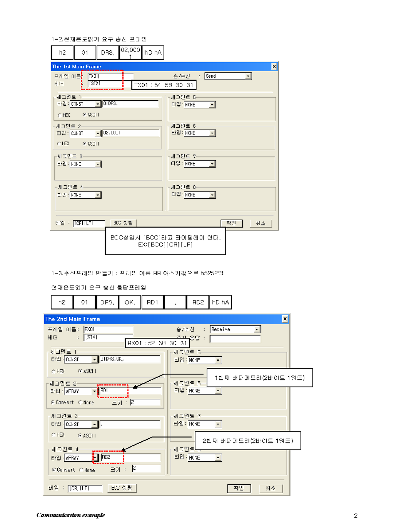Edit frame name field containing RX01

[108, 329]
